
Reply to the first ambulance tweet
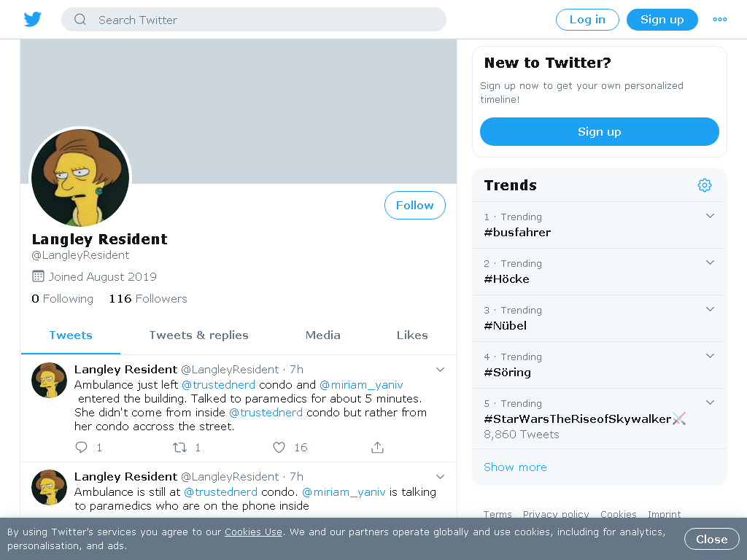point(82,447)
